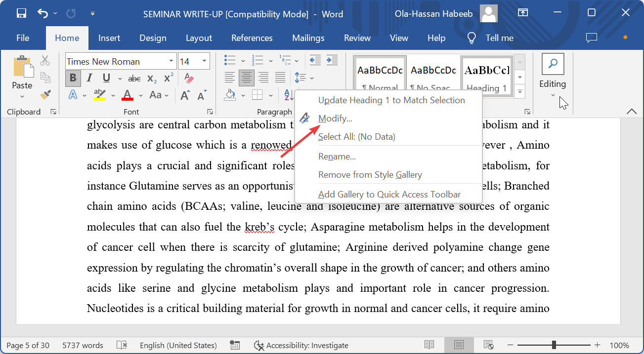Insert a numbered list
The width and height of the screenshot is (644, 354).
[x=258, y=61]
